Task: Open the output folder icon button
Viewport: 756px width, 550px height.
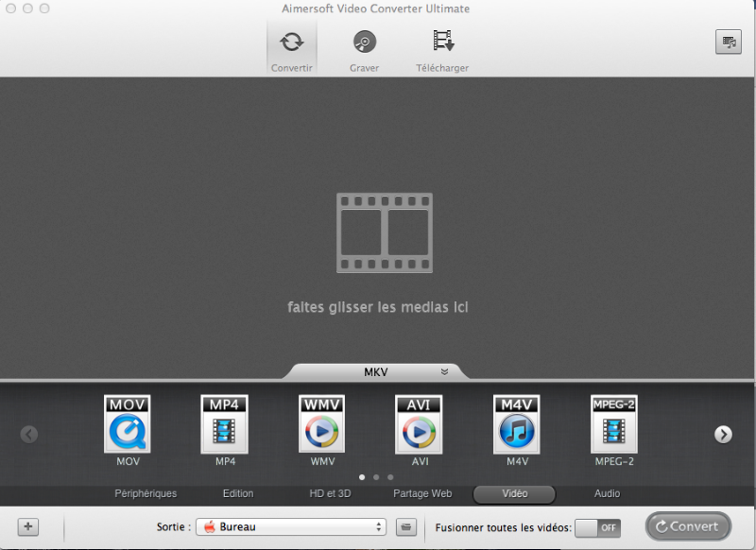Action: click(406, 527)
